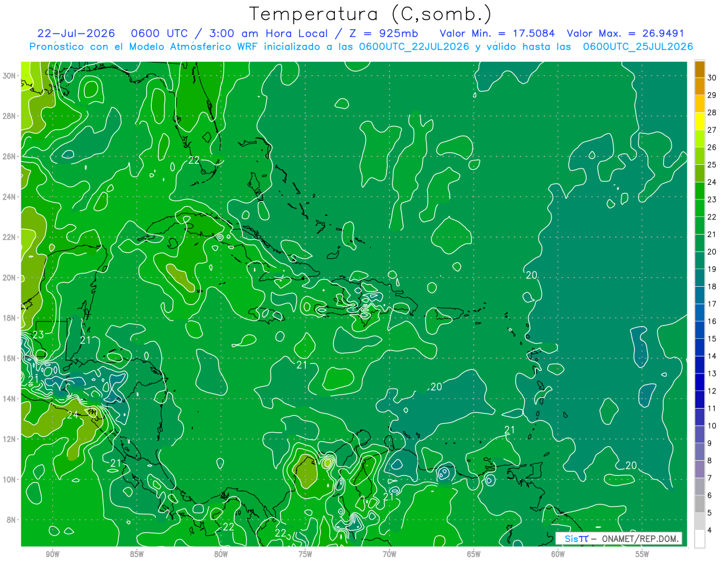Image resolution: width=728 pixels, height=562 pixels.
Task: Click the '8N' latitude axis label
Action: (11, 520)
